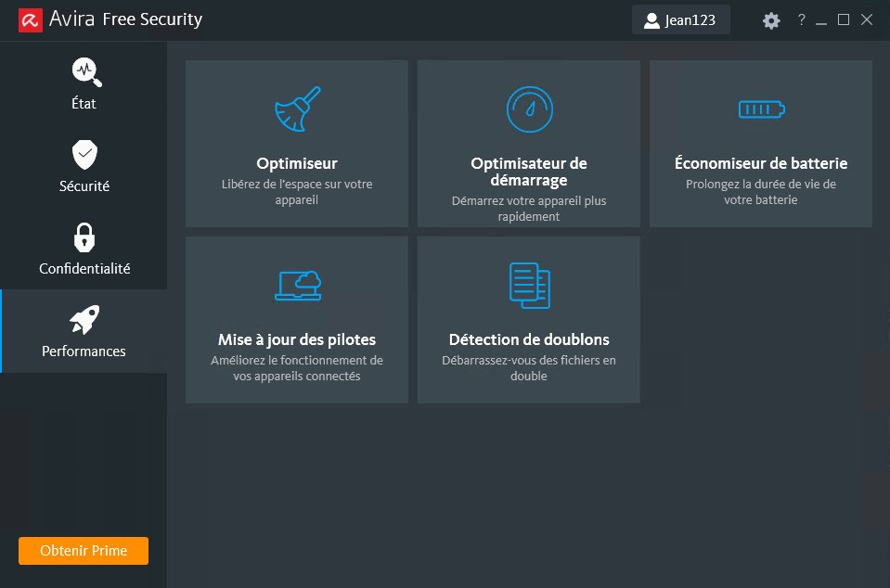Click 'Prolongez la durée de vie' description
This screenshot has width=890, height=588.
(x=761, y=192)
